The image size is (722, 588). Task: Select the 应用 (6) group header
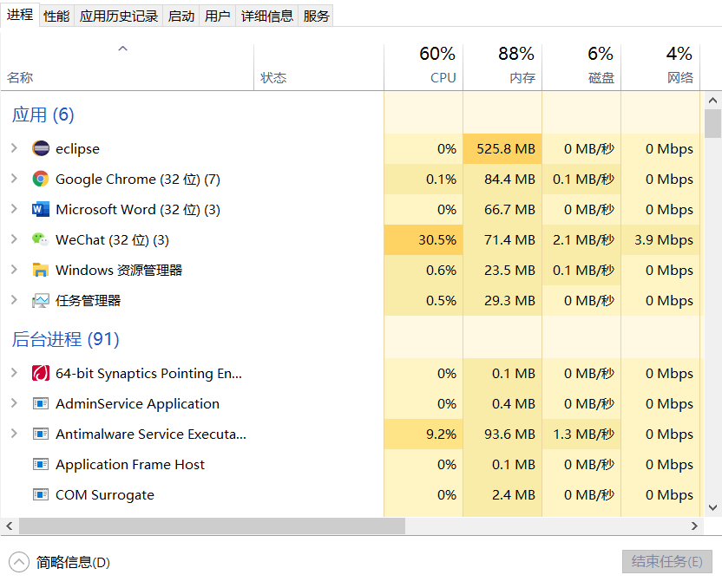click(x=43, y=114)
